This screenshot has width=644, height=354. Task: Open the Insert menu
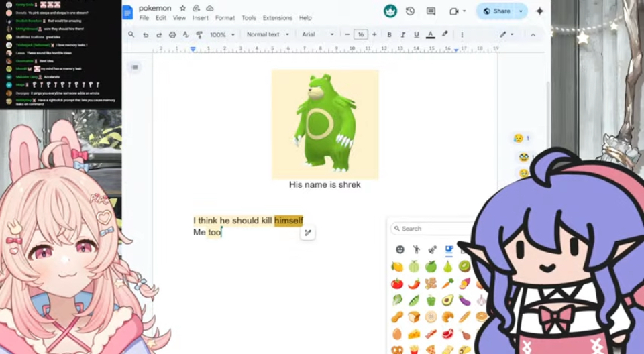click(200, 18)
